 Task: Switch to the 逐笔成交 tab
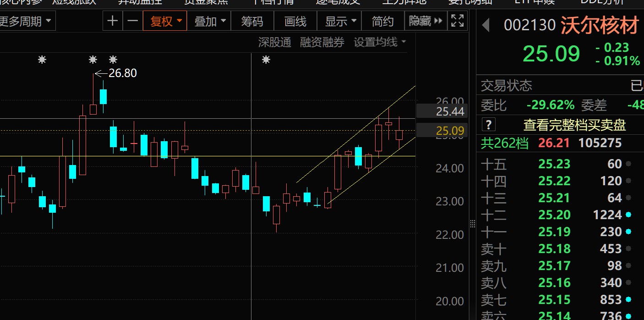(338, 2)
